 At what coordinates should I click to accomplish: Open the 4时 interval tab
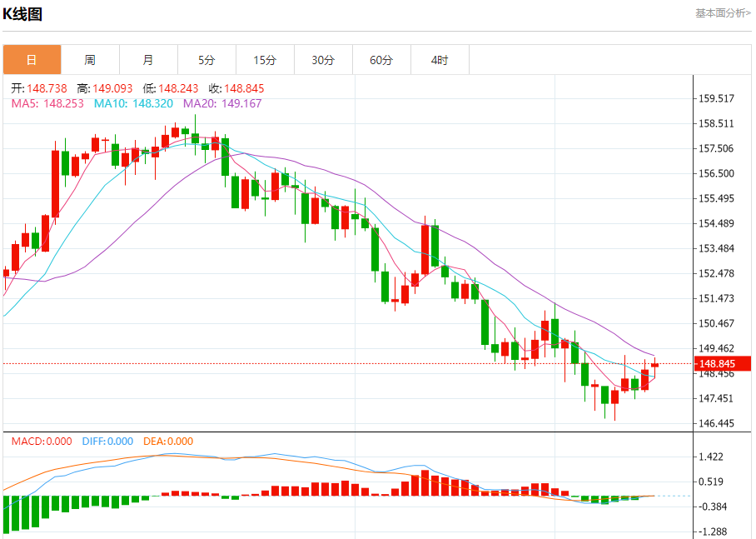click(440, 60)
